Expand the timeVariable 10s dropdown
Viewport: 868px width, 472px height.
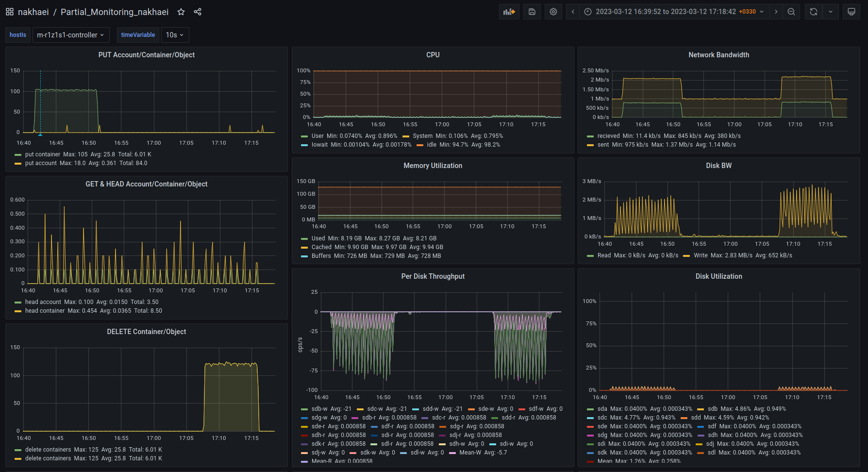(x=175, y=35)
